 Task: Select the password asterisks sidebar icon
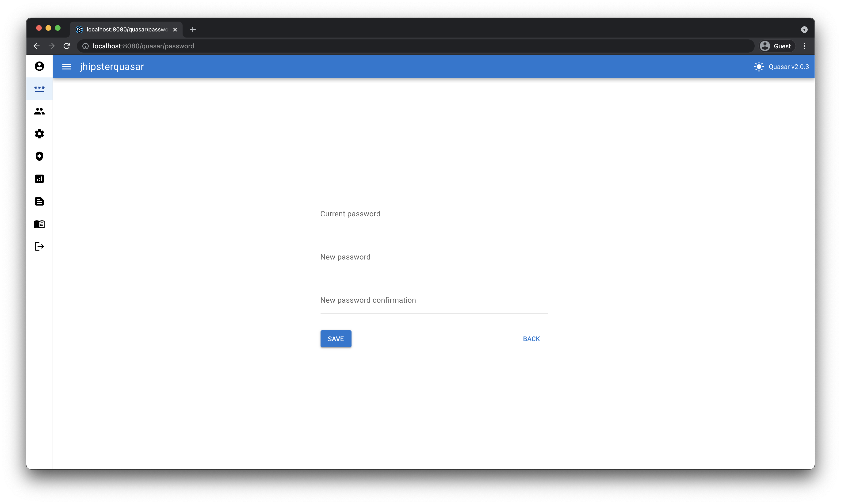click(x=39, y=89)
